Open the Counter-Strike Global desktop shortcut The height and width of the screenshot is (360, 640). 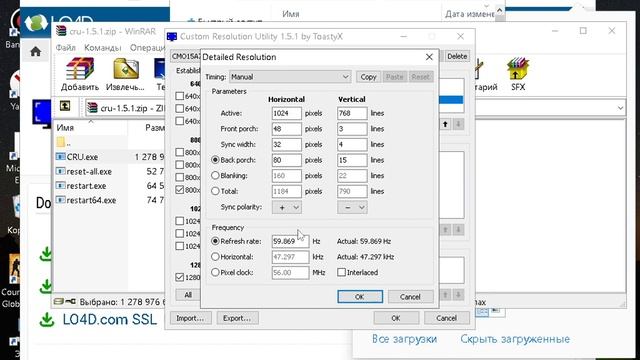click(12, 282)
